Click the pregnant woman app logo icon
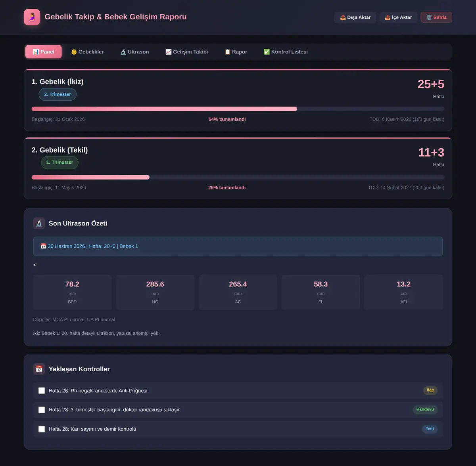 click(x=32, y=17)
